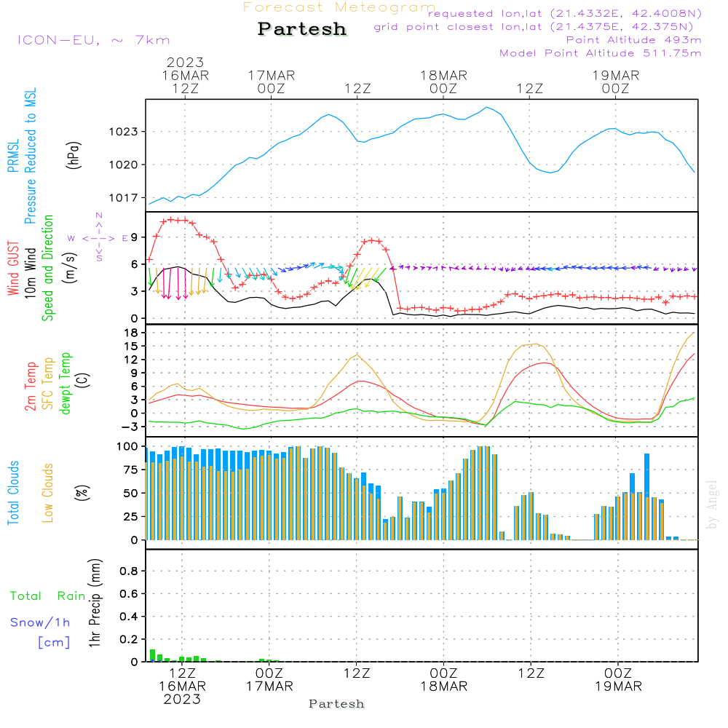Click the '1hr Precip (mm)' axis label
Viewport: 728px width, 728px height.
click(95, 603)
